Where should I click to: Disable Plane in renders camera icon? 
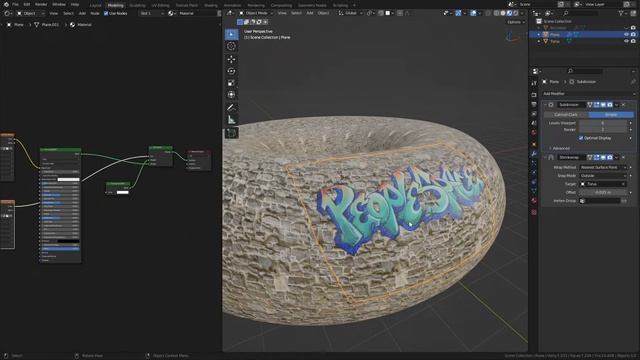(x=633, y=35)
